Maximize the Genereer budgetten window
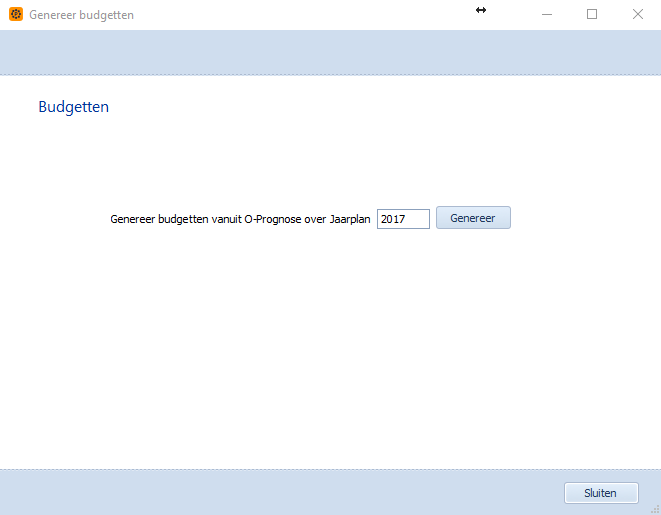This screenshot has width=661, height=515. pyautogui.click(x=592, y=14)
